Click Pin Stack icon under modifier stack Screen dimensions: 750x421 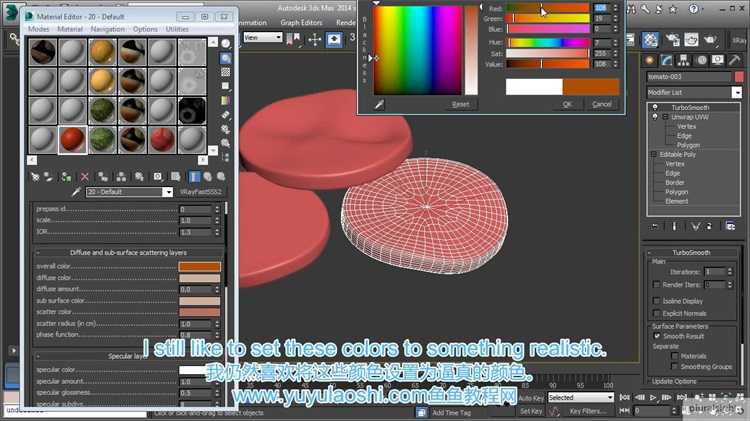click(654, 226)
